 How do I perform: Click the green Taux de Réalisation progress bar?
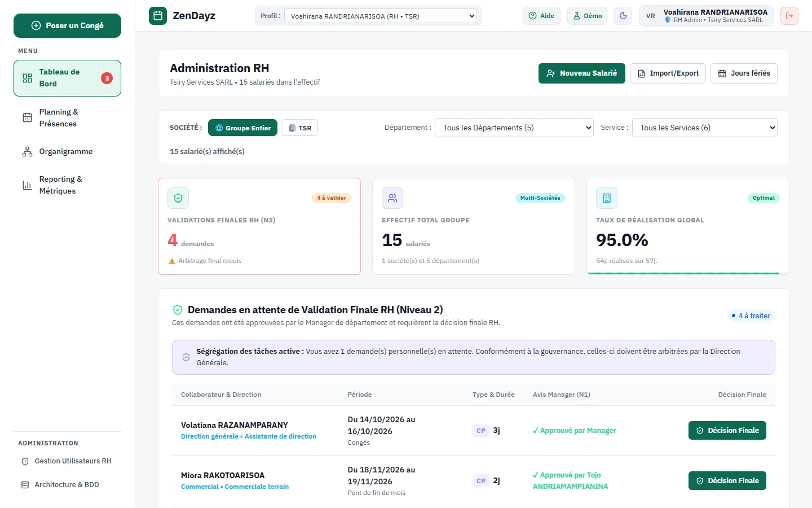683,273
